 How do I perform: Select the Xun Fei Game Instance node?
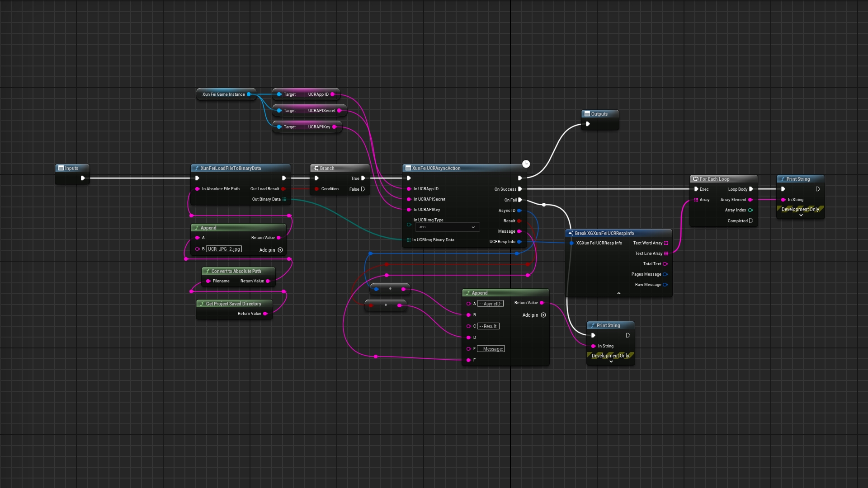pos(224,94)
